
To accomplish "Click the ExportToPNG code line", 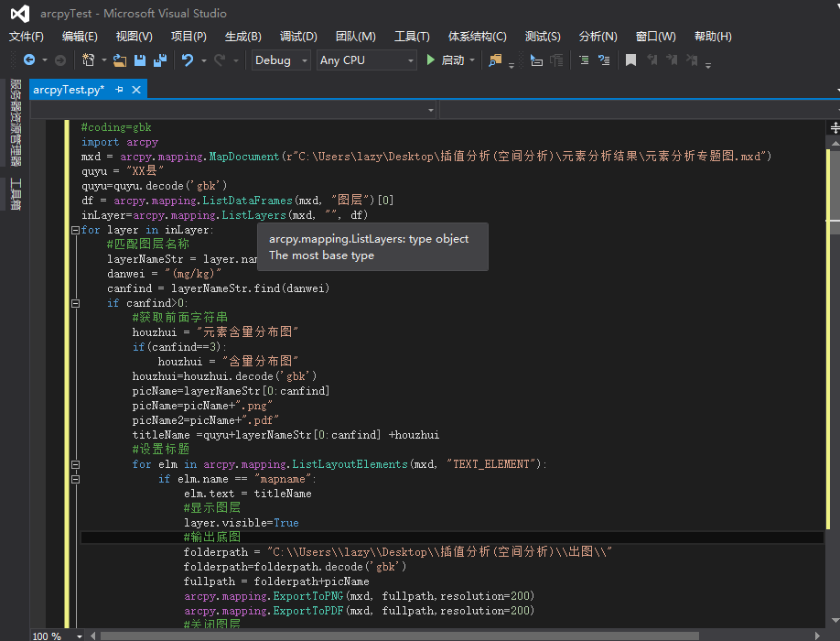I will click(359, 596).
